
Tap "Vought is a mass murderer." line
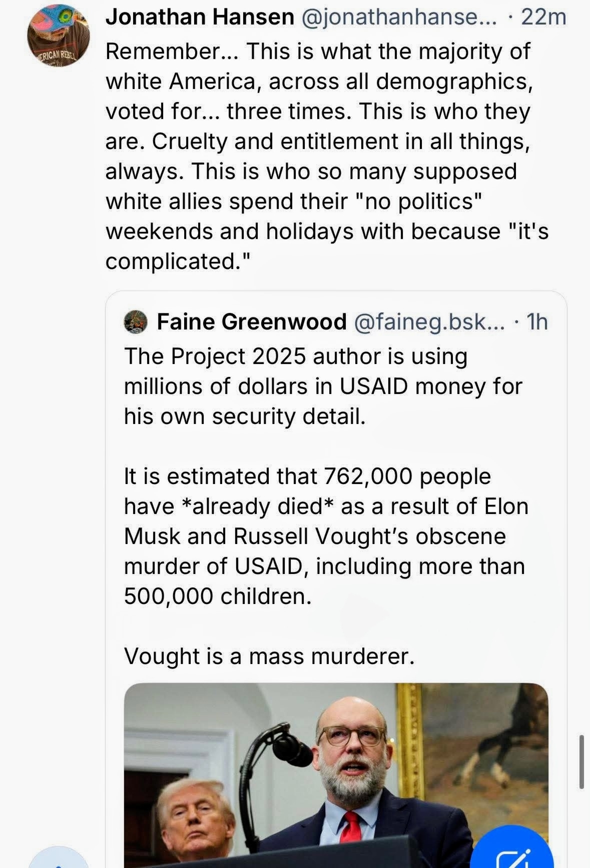[269, 656]
